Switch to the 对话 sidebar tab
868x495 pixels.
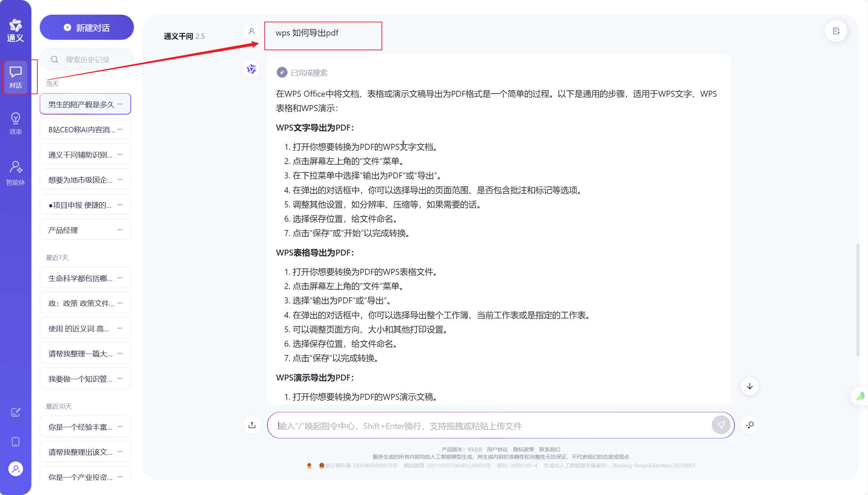point(15,77)
